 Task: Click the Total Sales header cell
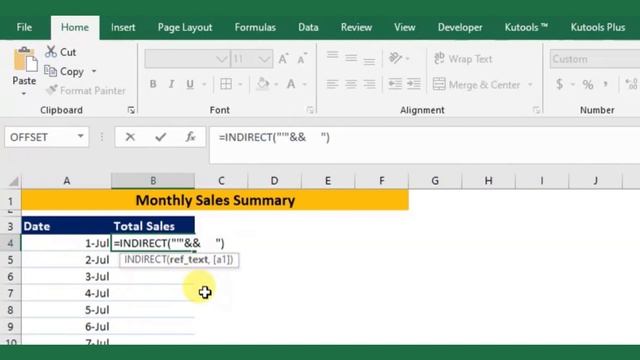click(153, 226)
